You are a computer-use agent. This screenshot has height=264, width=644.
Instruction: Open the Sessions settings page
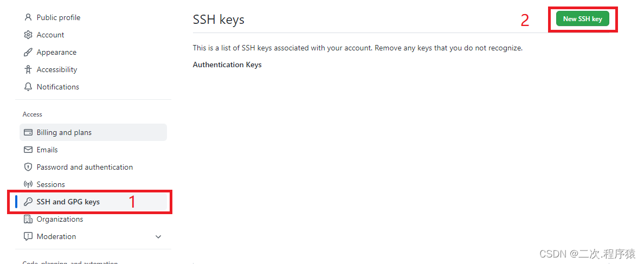pos(93,184)
